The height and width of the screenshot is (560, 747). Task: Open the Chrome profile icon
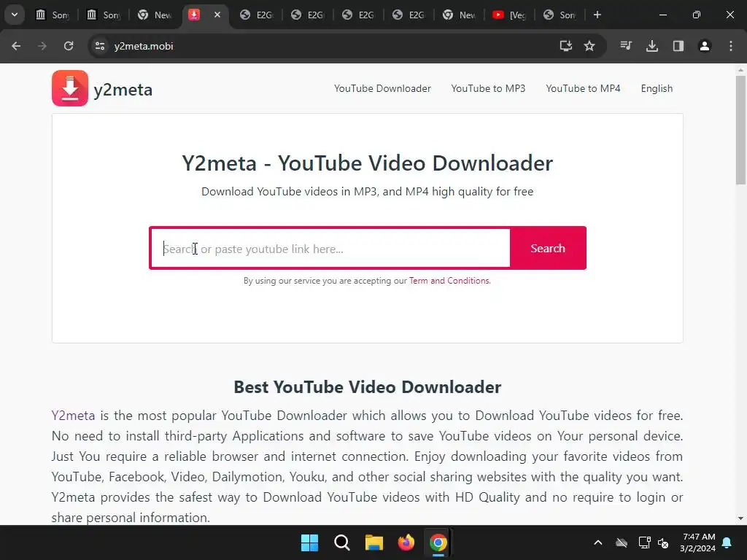click(705, 46)
